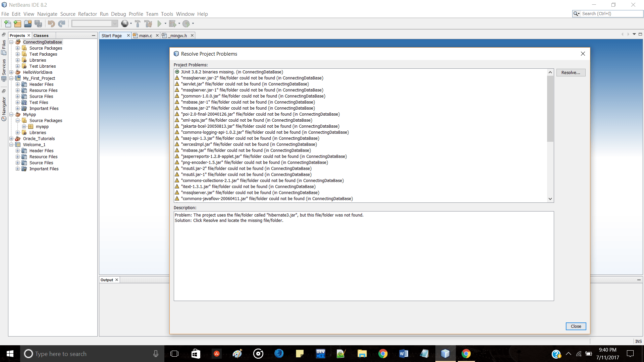
Task: Open the run configuration dropdown in the toolbar
Action: pyautogui.click(x=115, y=23)
